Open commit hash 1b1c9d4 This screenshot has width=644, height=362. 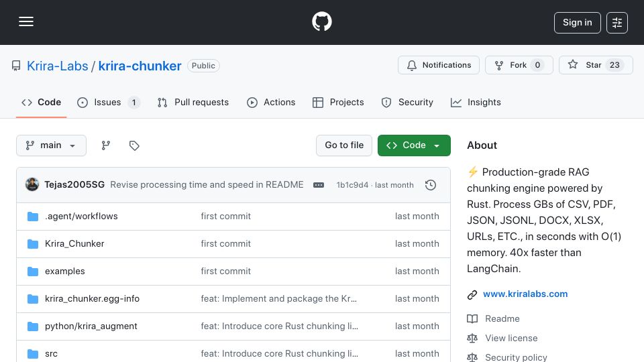click(x=352, y=185)
